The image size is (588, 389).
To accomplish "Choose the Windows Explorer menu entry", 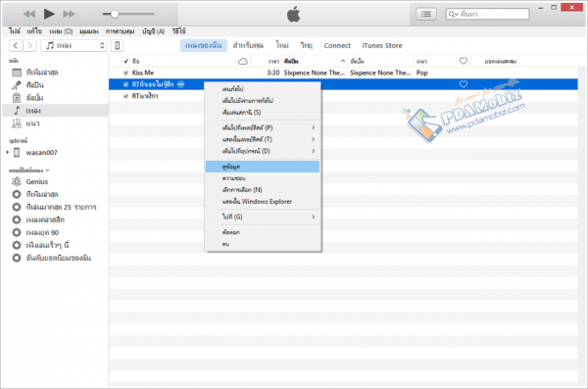I will [x=263, y=202].
